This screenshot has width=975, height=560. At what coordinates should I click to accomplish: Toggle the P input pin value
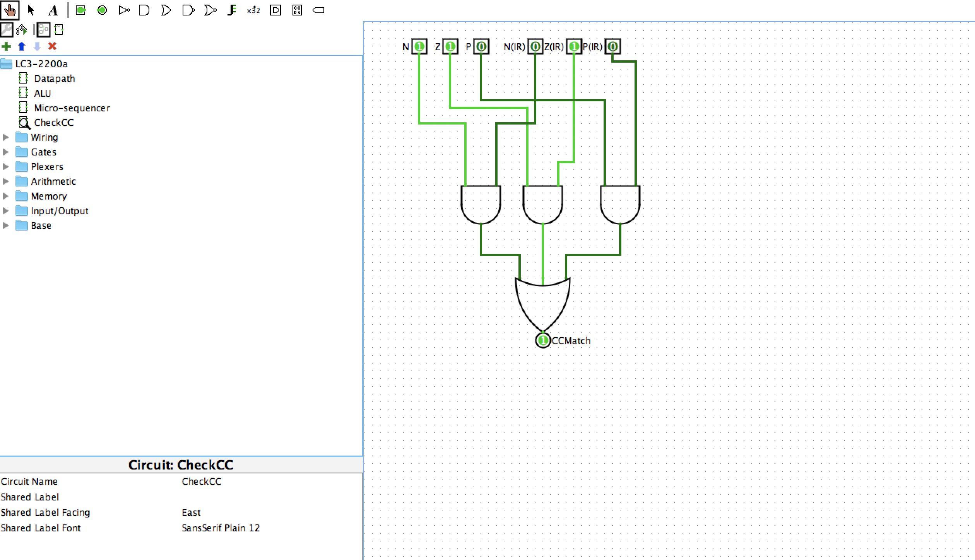(x=481, y=47)
